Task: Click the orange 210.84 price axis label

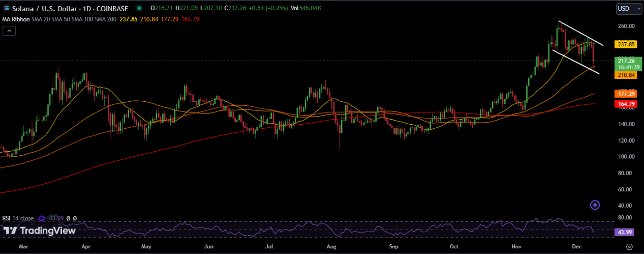Action: 626,75
